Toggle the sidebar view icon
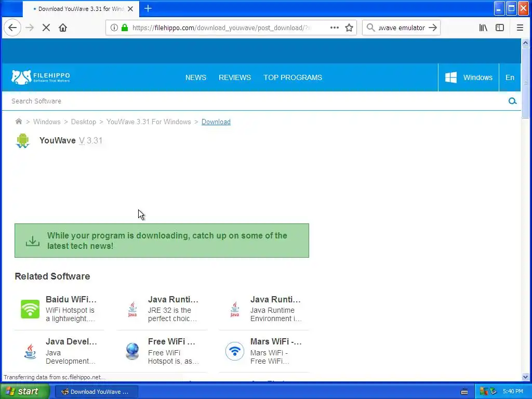 click(x=500, y=28)
